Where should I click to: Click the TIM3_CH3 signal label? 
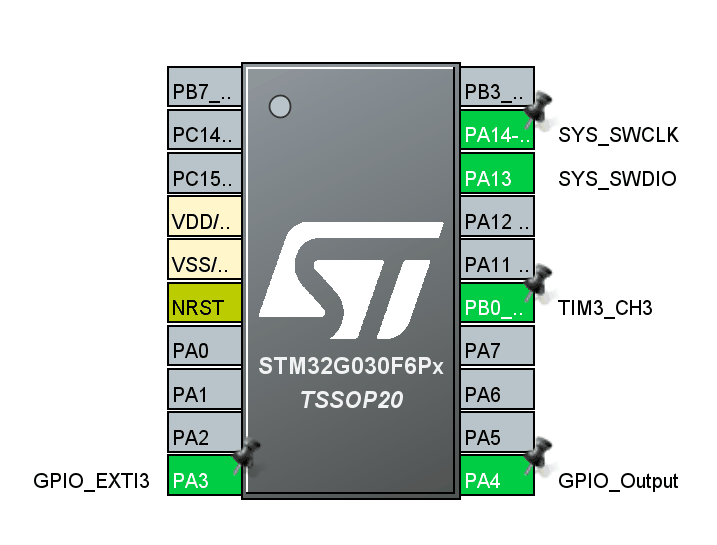(605, 308)
